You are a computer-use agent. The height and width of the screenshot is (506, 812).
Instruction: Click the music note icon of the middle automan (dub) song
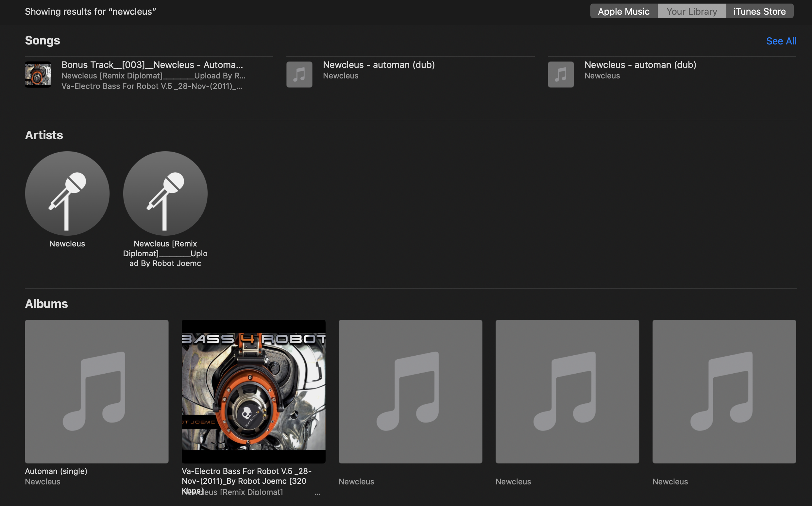tap(299, 74)
